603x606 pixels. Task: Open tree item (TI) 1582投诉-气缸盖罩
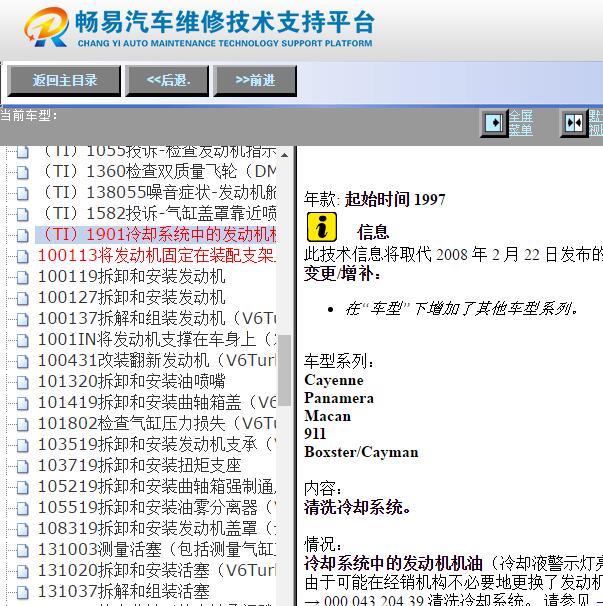[157, 213]
